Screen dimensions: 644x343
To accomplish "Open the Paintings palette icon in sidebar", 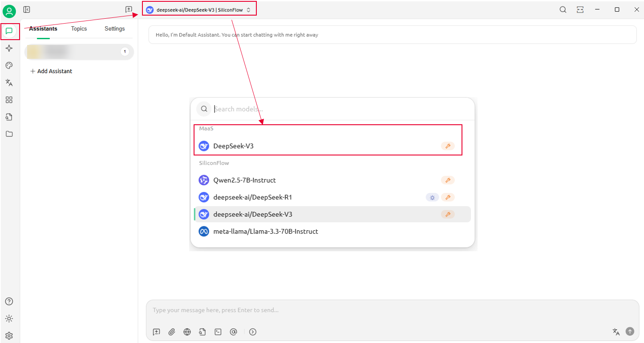I will pos(9,65).
